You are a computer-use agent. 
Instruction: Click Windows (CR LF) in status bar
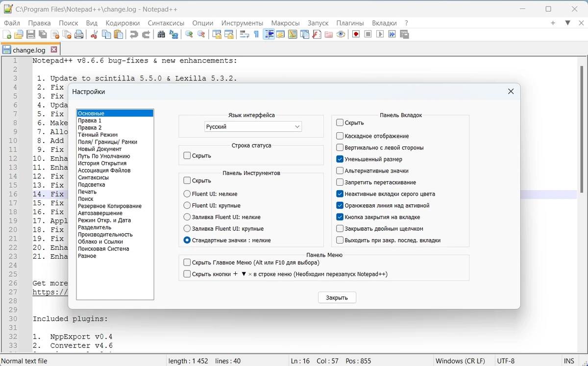[x=460, y=361]
